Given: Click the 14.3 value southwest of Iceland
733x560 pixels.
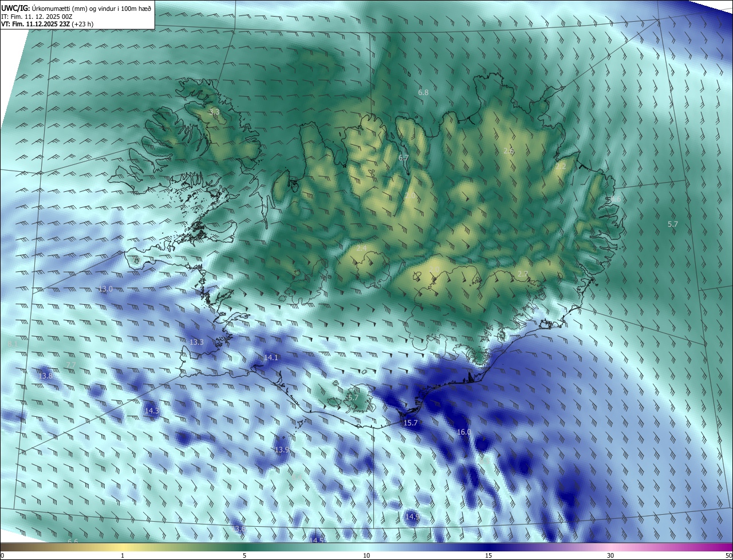Looking at the screenshot, I should 152,411.
